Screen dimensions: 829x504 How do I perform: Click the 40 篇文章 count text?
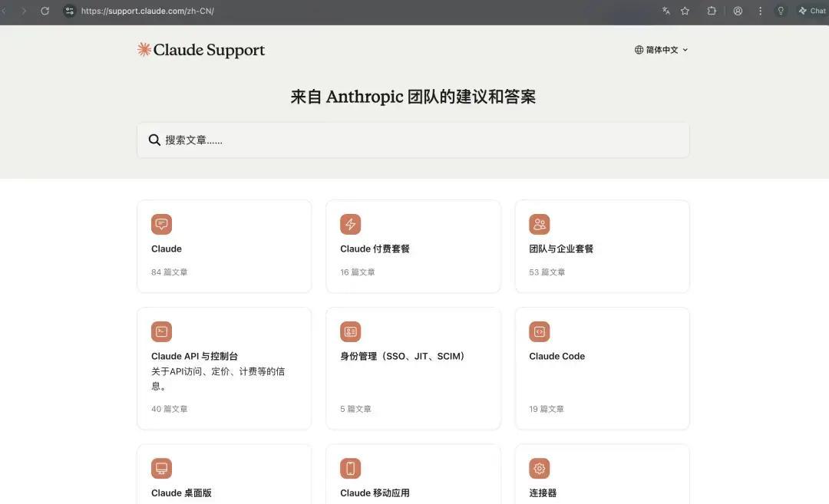tap(169, 409)
